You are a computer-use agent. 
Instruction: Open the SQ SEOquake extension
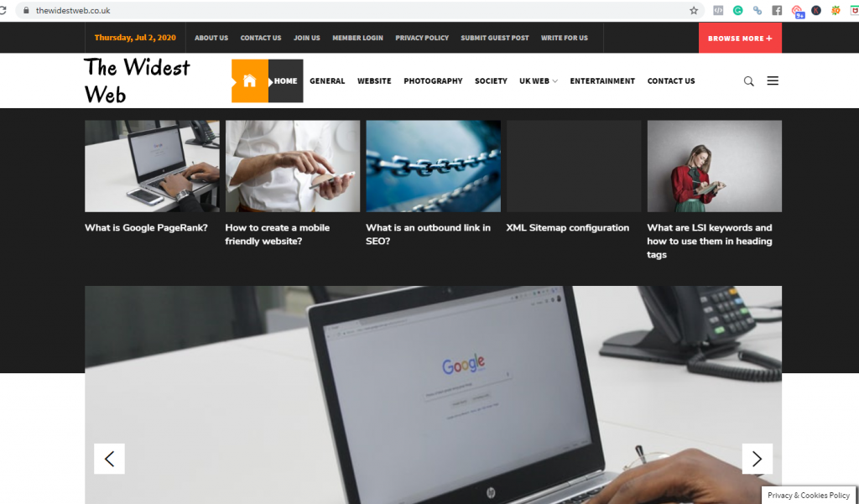point(836,10)
